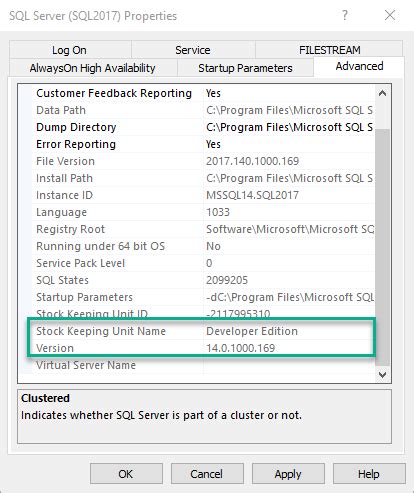
Task: Select the Version property row
Action: pos(203,348)
